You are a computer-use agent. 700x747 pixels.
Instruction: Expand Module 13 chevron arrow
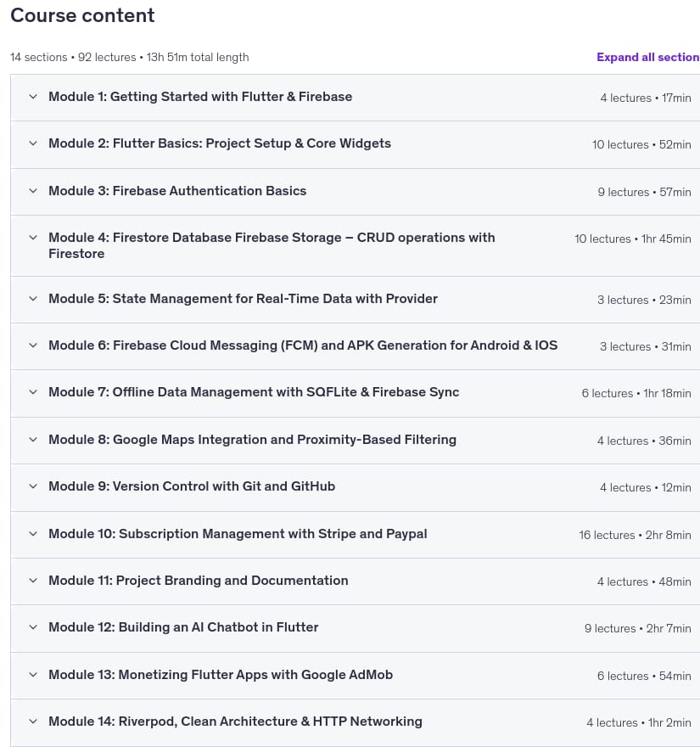(33, 675)
